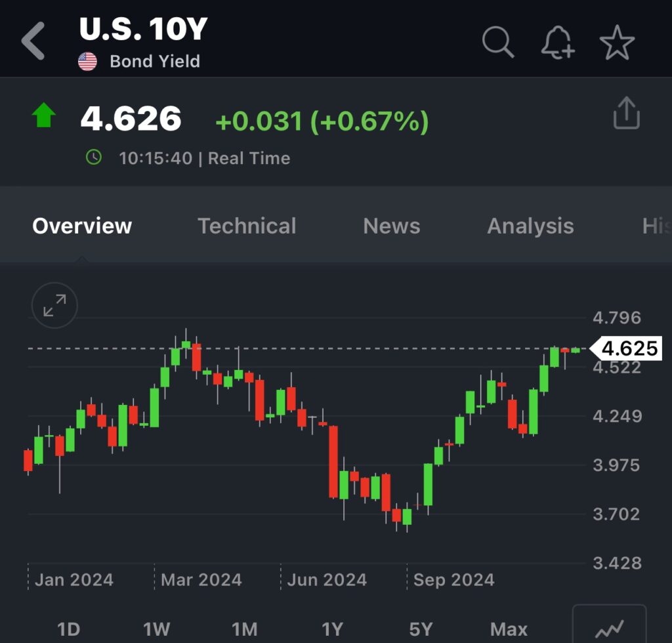Expand chart to fullscreen
672x643 pixels.
tap(54, 305)
